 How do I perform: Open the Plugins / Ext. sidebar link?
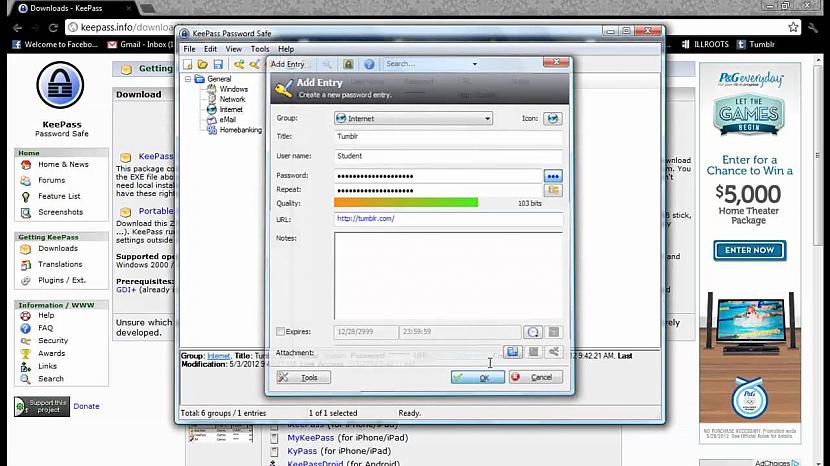[x=61, y=280]
